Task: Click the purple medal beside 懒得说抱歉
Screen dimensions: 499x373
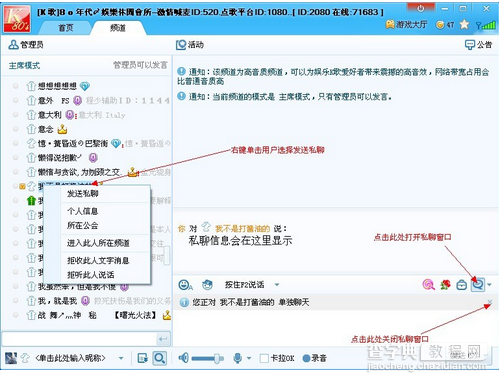Action: [x=93, y=157]
